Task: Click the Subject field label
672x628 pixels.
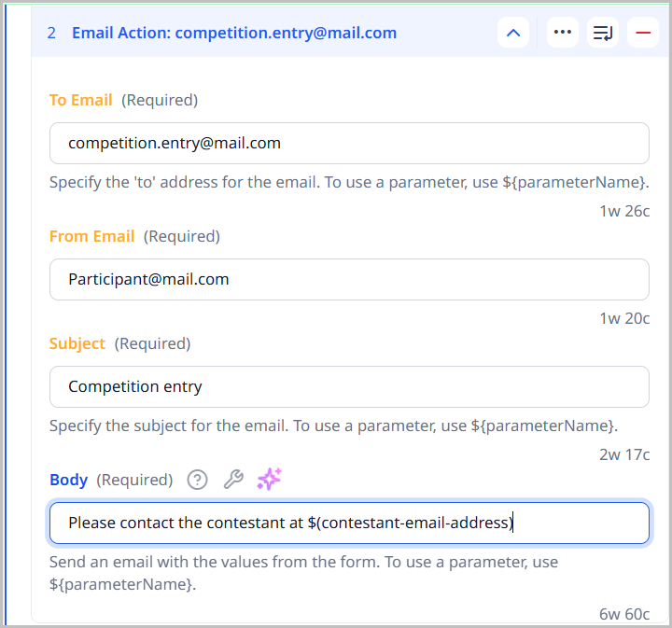Action: (77, 343)
